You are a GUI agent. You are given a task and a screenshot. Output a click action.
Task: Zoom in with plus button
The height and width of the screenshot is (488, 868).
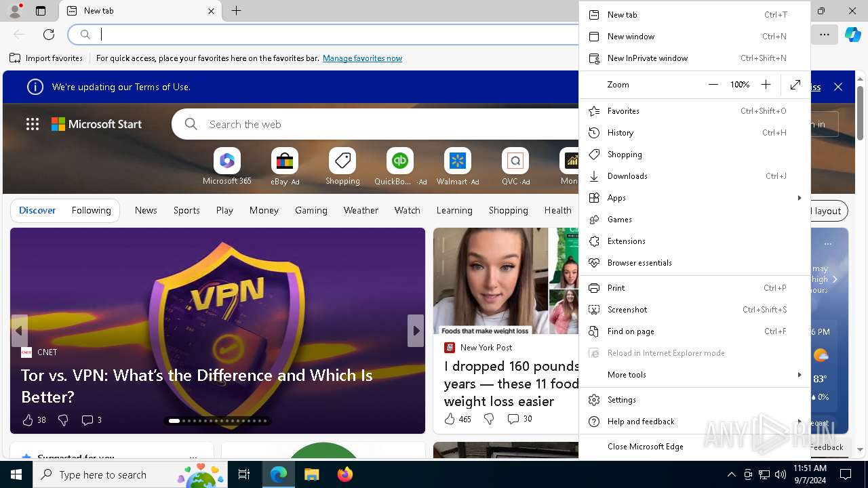[766, 85]
